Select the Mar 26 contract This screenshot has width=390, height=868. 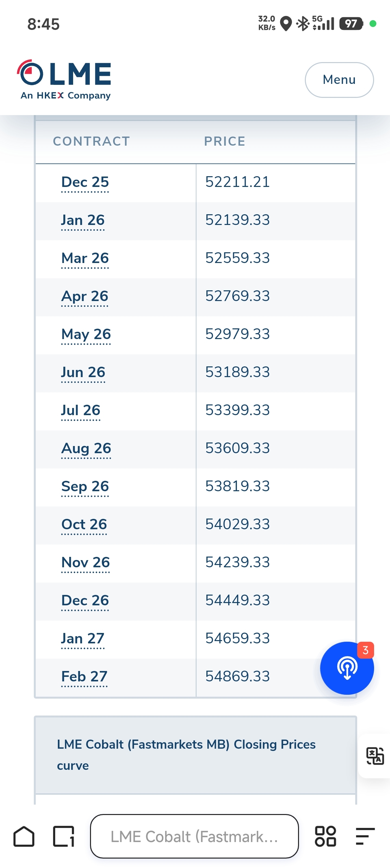click(x=85, y=258)
